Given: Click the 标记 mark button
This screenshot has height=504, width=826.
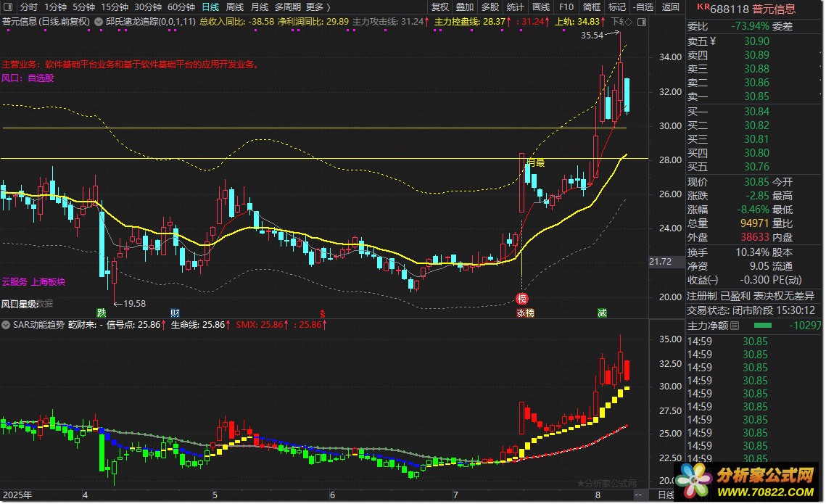Looking at the screenshot, I should [617, 7].
